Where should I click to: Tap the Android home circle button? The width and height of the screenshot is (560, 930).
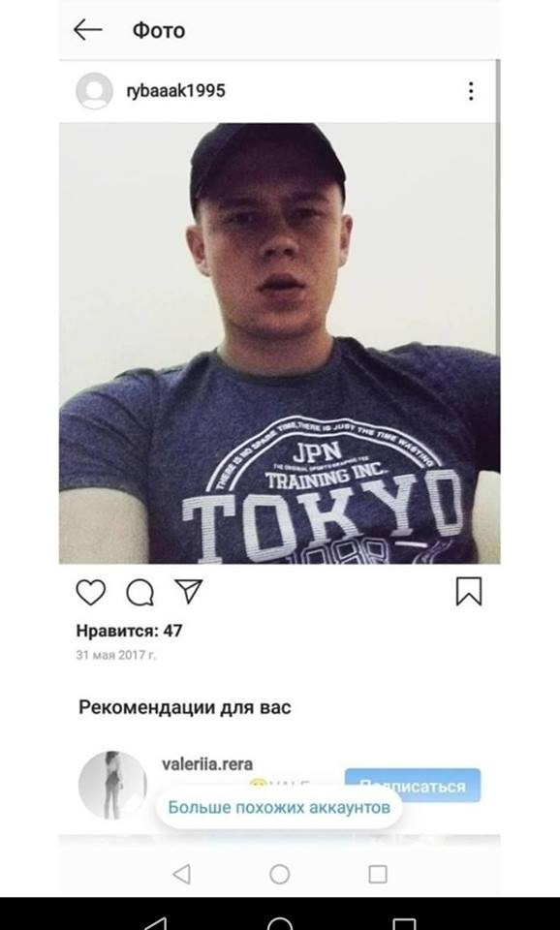coord(279,874)
